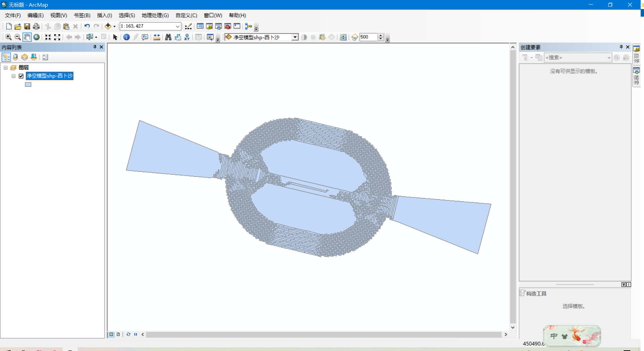Switch TOC to List By Source view
644x351 pixels.
15,57
